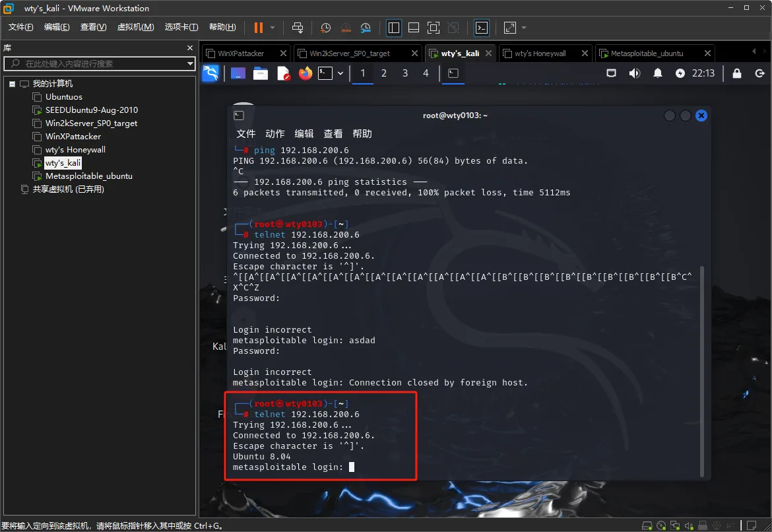This screenshot has height=532, width=772.
Task: Click the Kali panel clock 22:13
Action: [703, 73]
